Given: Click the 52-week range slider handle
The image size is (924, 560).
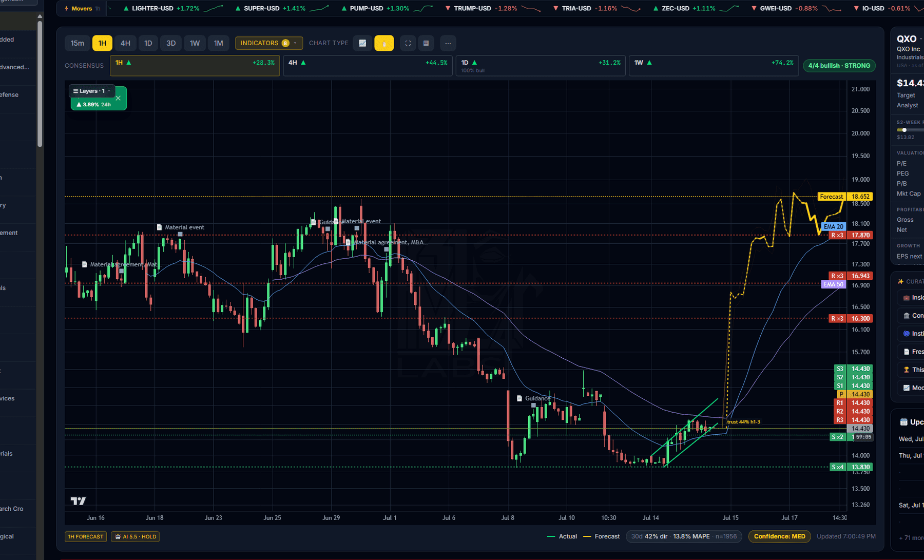Looking at the screenshot, I should pos(904,130).
